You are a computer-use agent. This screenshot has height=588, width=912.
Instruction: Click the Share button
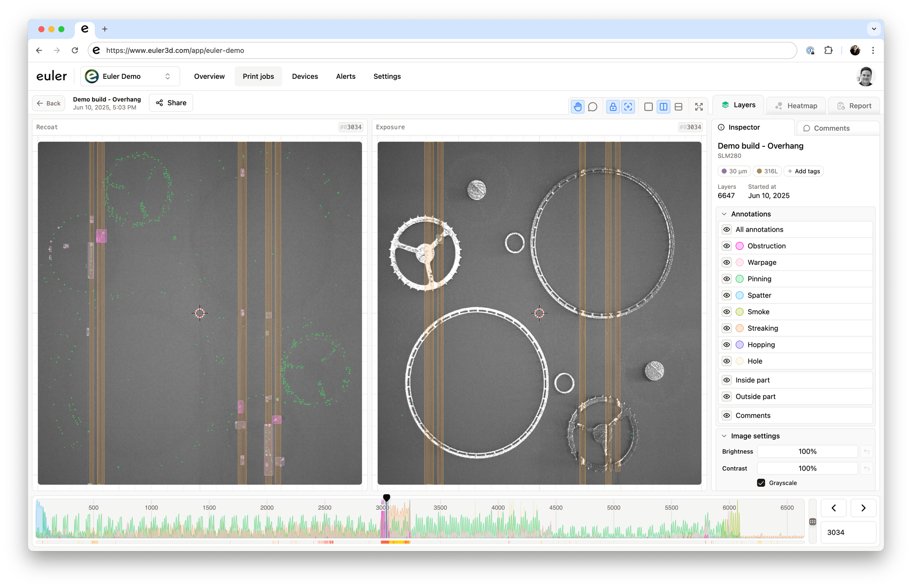coord(171,103)
